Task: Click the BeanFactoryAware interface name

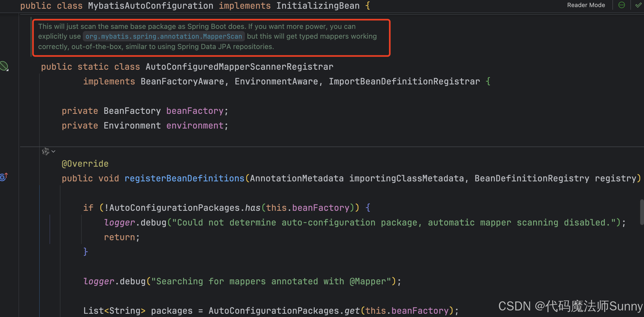Action: 182,81
